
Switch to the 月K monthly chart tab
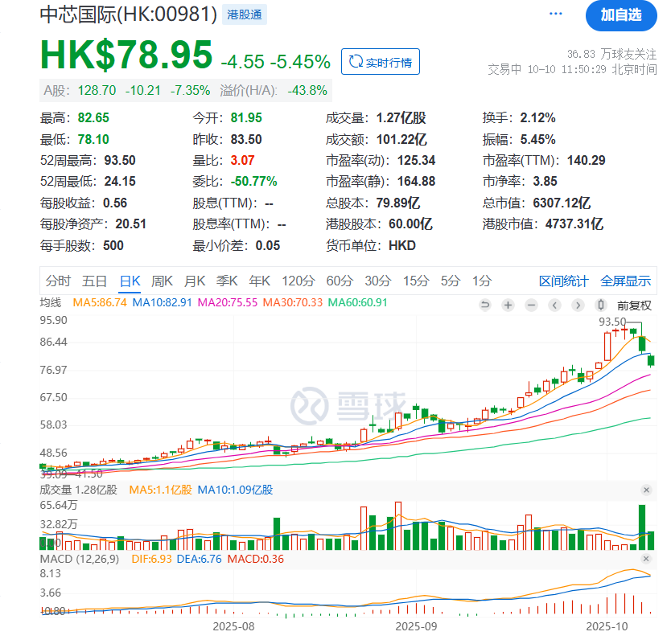click(194, 281)
